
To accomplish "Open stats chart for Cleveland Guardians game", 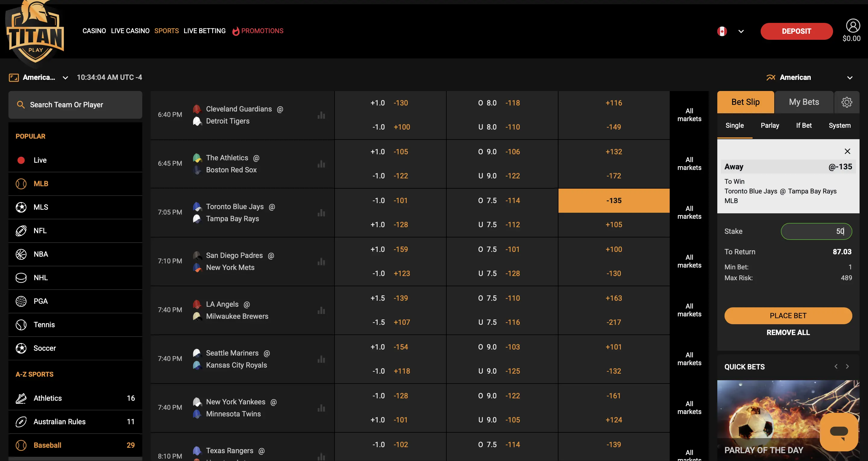I will (321, 115).
